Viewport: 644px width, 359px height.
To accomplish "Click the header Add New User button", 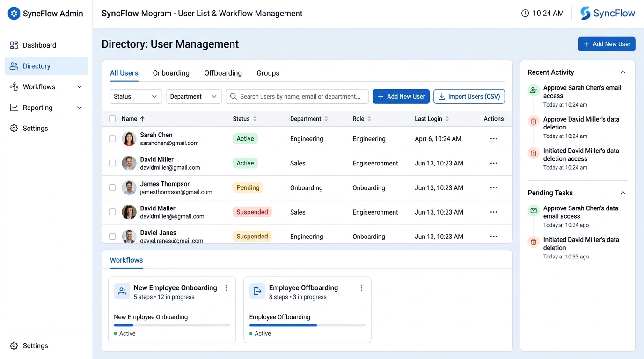I will coord(607,44).
